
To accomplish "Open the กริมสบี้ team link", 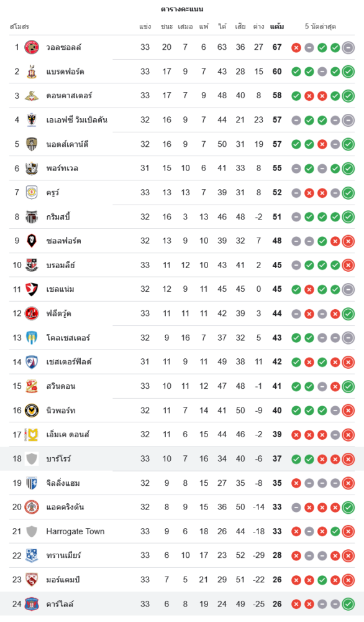I will 58,216.
